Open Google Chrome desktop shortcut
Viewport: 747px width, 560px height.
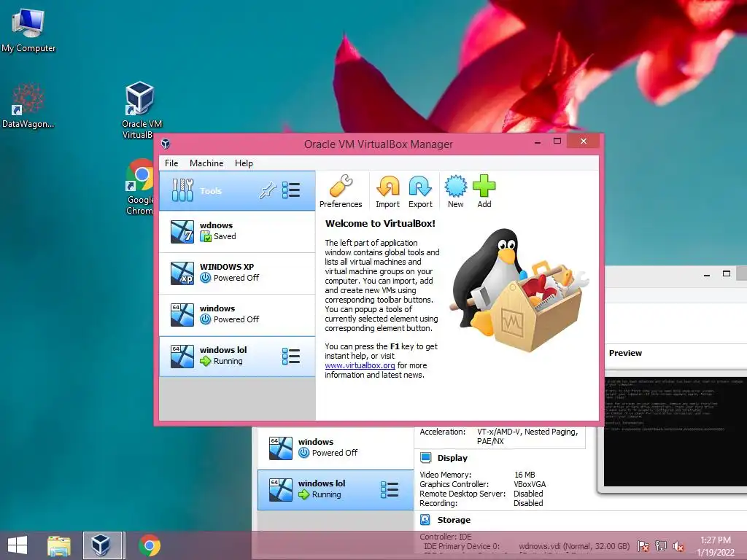139,187
